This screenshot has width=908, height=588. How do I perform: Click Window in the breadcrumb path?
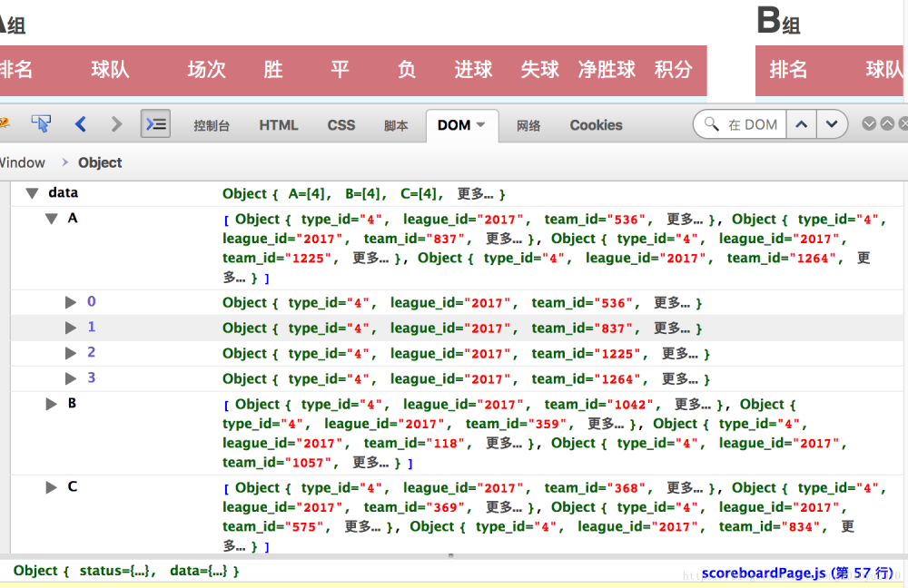pyautogui.click(x=22, y=162)
